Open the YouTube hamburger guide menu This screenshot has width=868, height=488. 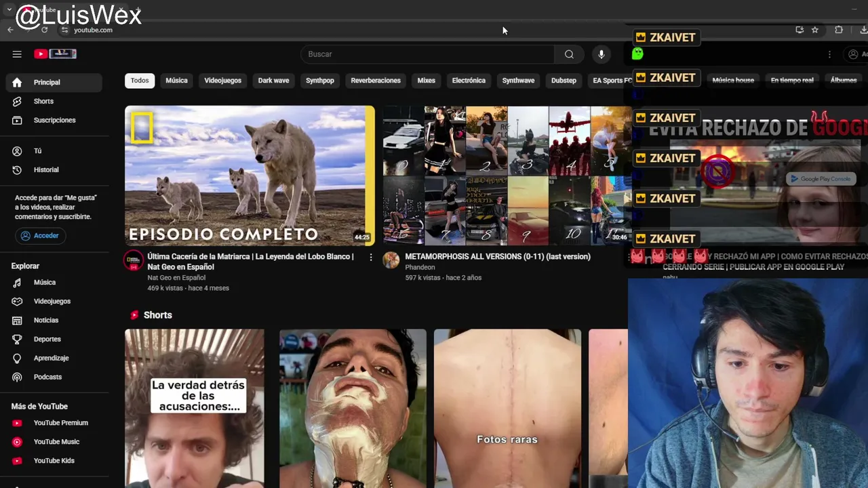[17, 54]
